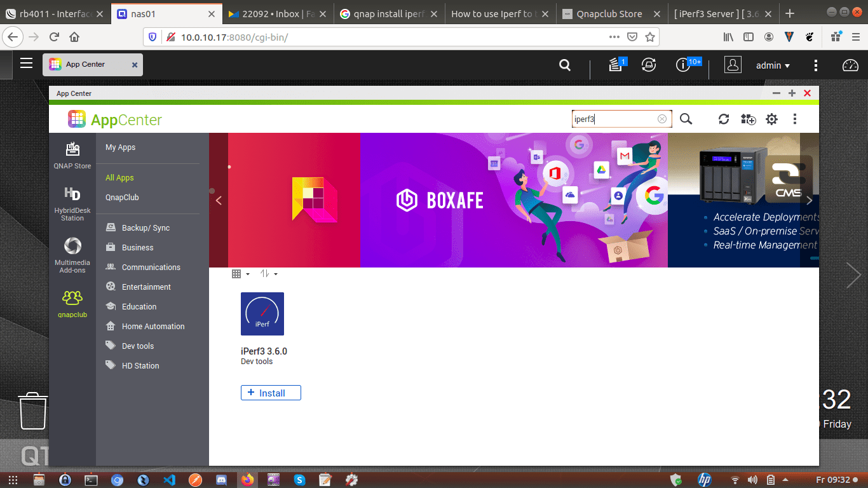Click the BOXAFE promotional banner
The image size is (868, 488).
click(514, 200)
